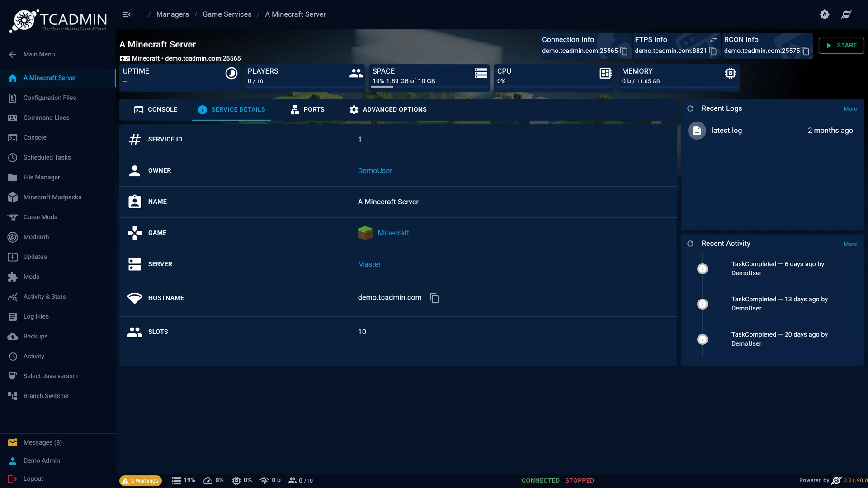
Task: Select A Minecraft Server in sidebar
Action: (58, 78)
